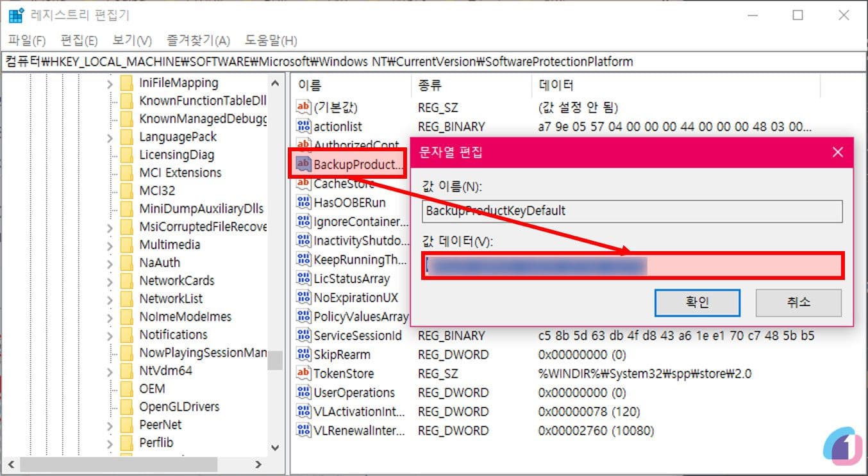Click the Notifications folder icon

coord(127,334)
